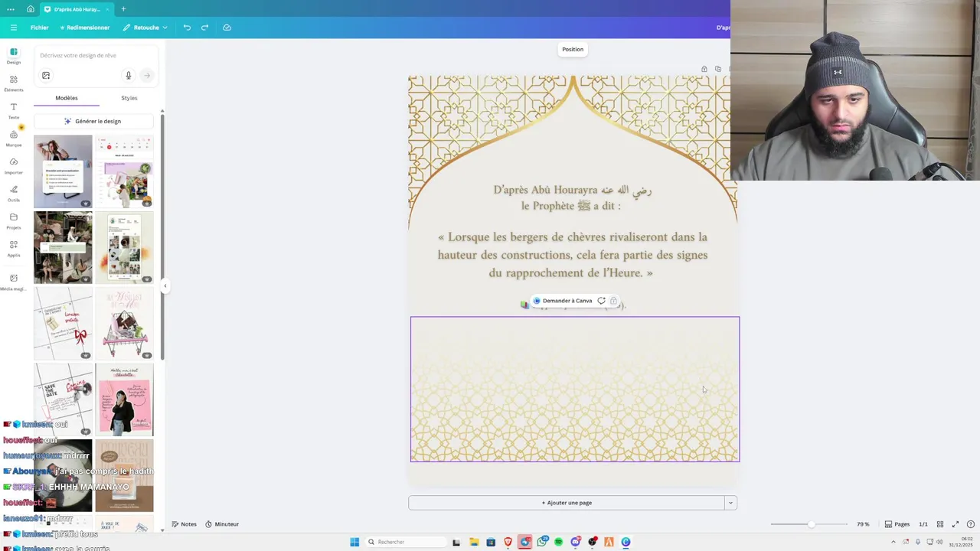Click the Position button
The height and width of the screenshot is (551, 980).
pyautogui.click(x=573, y=49)
